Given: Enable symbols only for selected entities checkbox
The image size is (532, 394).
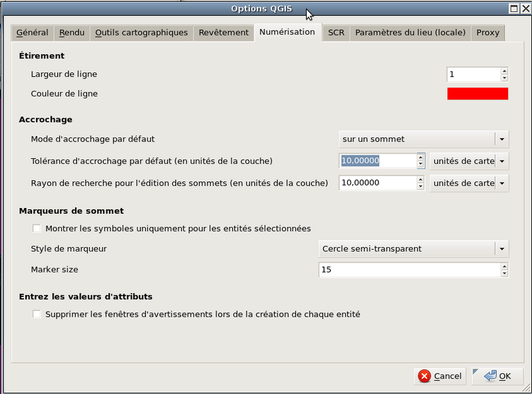Looking at the screenshot, I should pos(37,229).
